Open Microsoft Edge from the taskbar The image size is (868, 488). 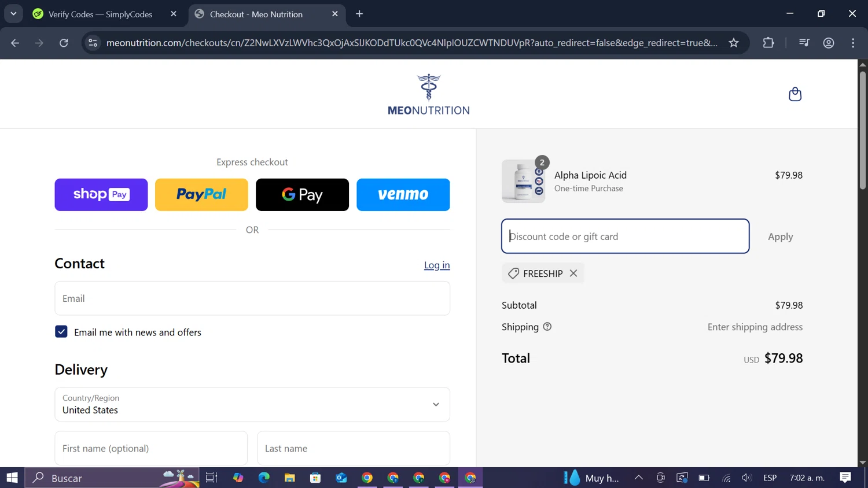point(264,478)
